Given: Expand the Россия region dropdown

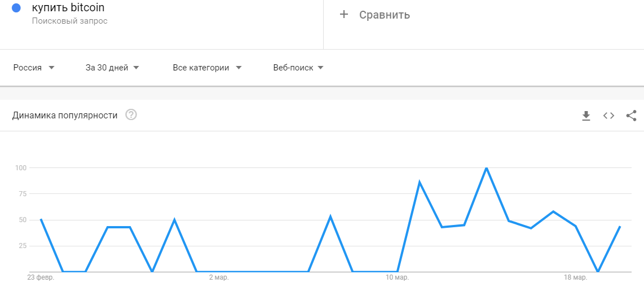Looking at the screenshot, I should pyautogui.click(x=34, y=68).
